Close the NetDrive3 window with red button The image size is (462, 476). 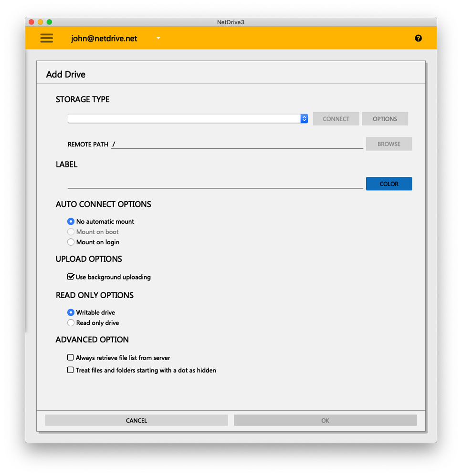coord(31,22)
